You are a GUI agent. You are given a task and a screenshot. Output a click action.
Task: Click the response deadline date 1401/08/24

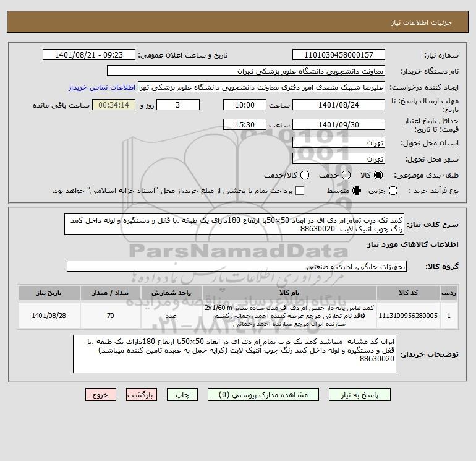point(339,105)
